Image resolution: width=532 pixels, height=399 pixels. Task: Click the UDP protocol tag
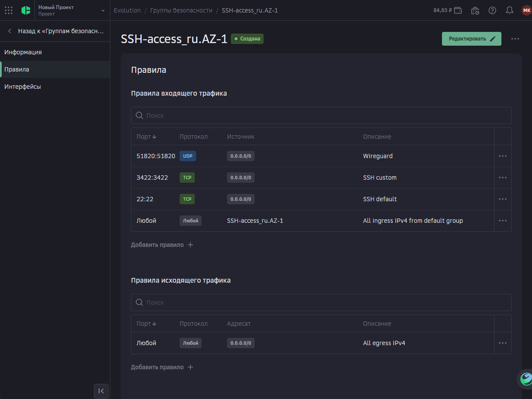click(188, 156)
